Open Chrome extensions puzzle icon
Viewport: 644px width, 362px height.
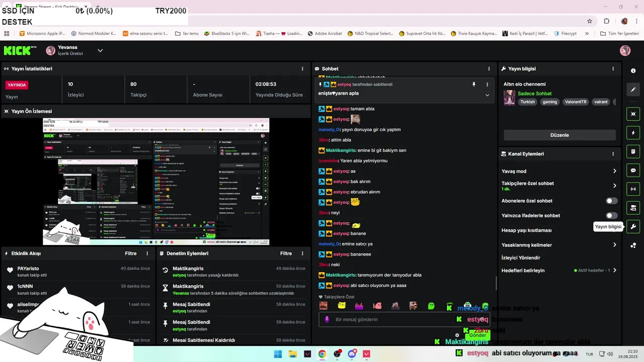[x=606, y=21]
